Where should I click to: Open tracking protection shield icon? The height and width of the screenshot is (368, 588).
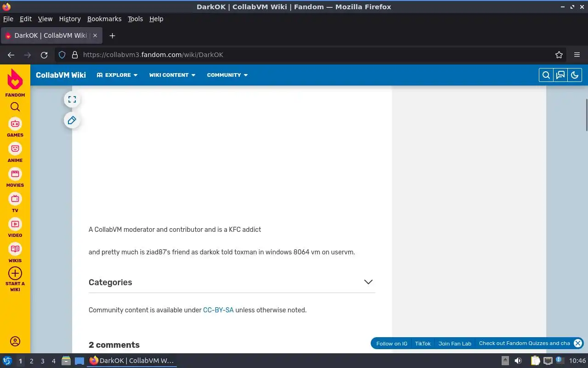[x=62, y=55]
